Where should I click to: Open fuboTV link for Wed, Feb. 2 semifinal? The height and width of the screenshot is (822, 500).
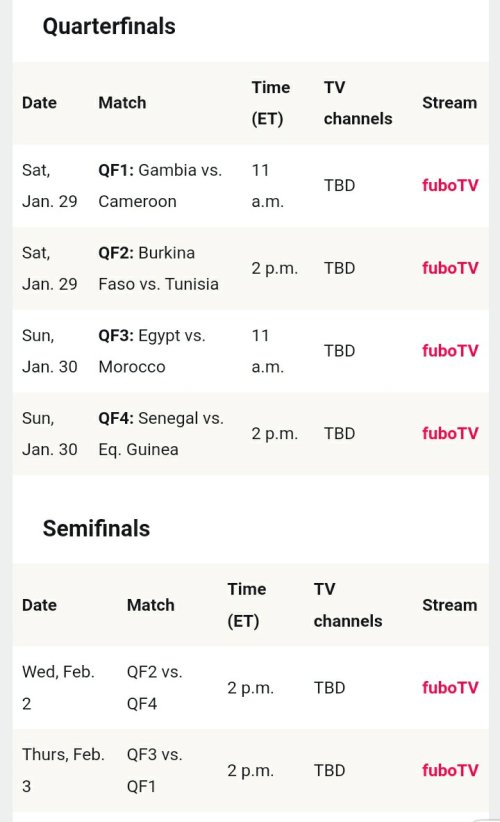pos(450,688)
